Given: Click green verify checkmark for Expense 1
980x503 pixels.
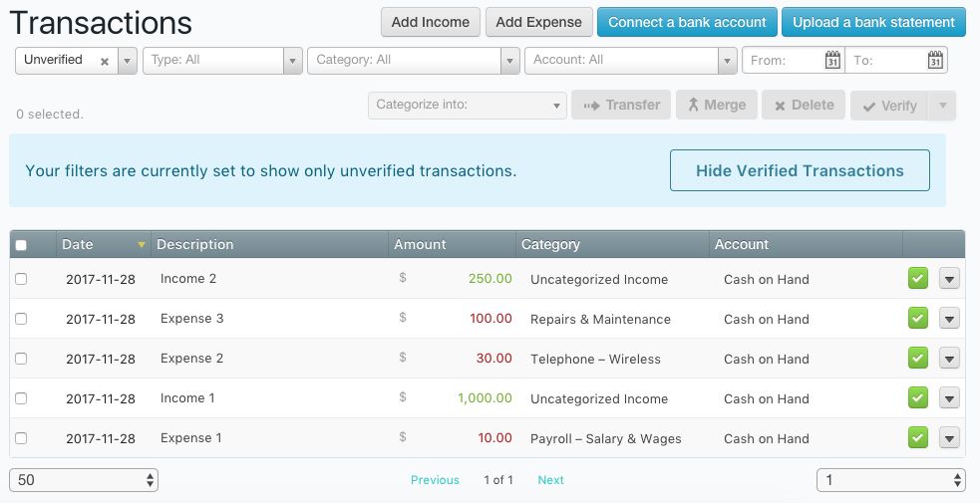Looking at the screenshot, I should [918, 438].
